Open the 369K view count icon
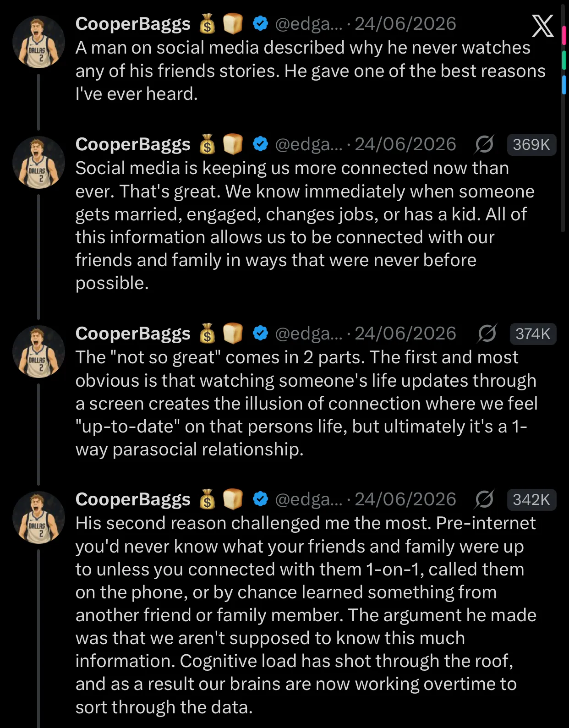The height and width of the screenshot is (728, 569). [x=484, y=144]
